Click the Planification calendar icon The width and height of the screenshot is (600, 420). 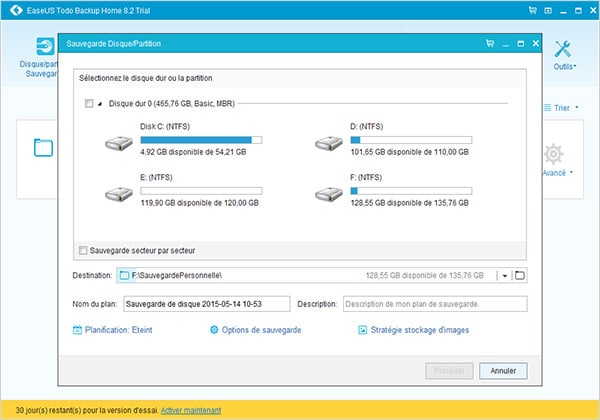77,330
